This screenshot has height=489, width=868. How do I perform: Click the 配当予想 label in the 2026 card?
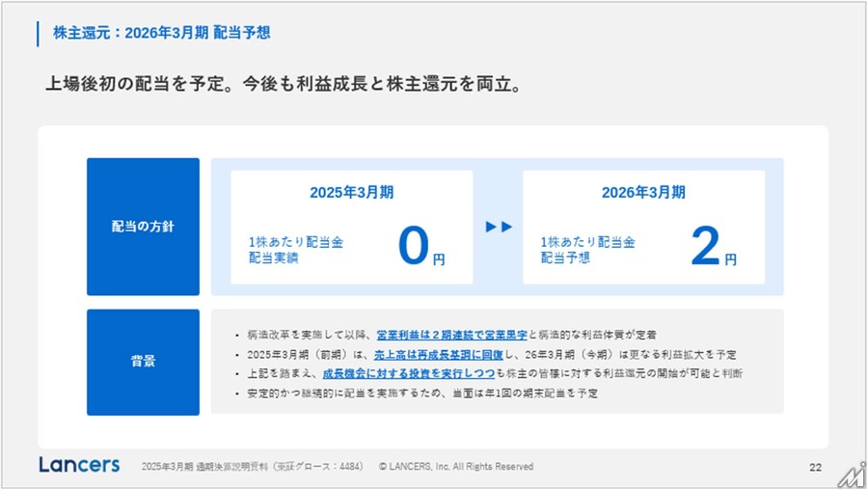click(x=565, y=258)
